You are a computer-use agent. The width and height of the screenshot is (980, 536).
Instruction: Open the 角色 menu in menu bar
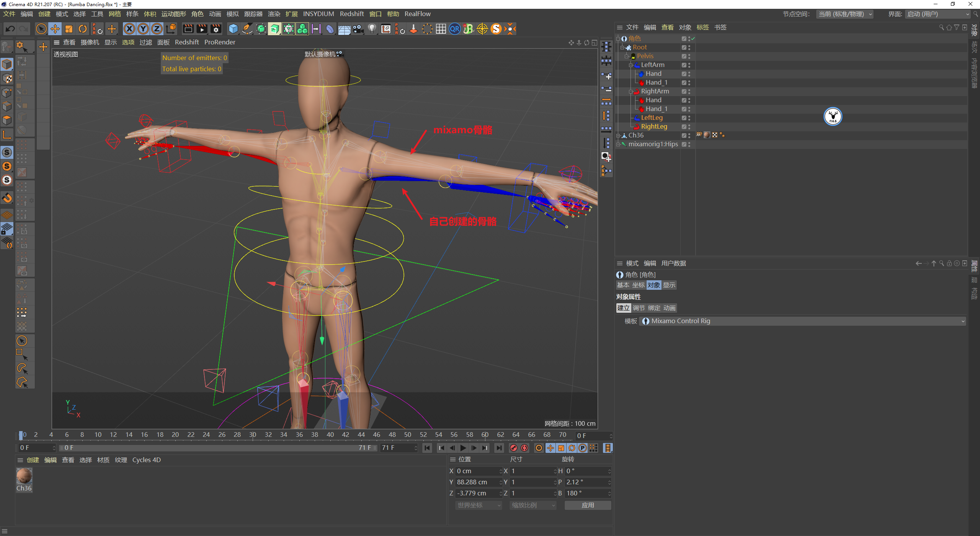(x=197, y=14)
